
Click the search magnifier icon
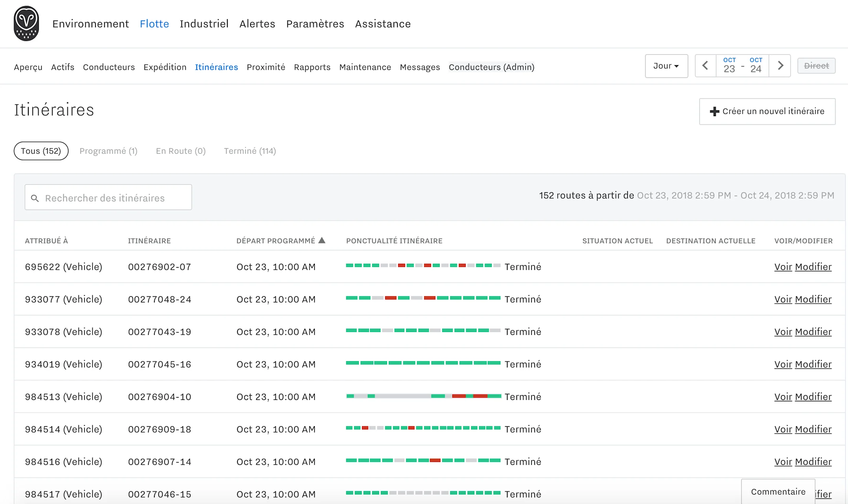point(35,198)
